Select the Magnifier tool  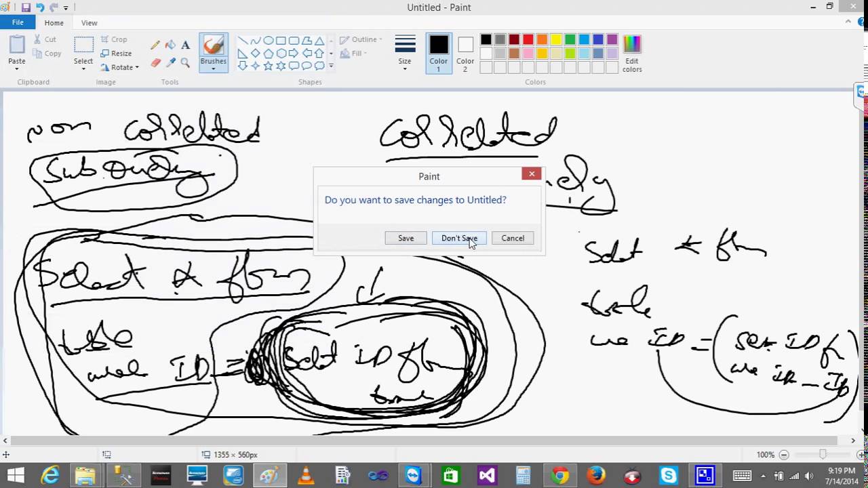[185, 62]
